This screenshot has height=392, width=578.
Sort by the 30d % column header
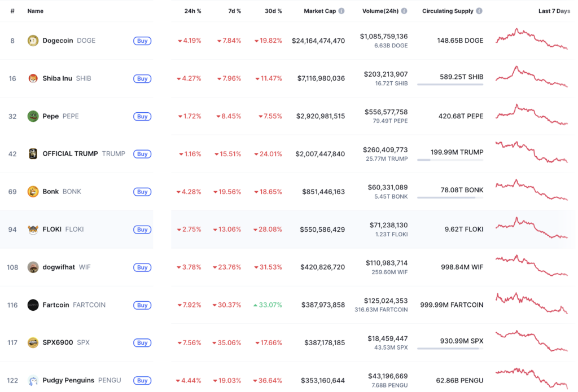point(273,11)
